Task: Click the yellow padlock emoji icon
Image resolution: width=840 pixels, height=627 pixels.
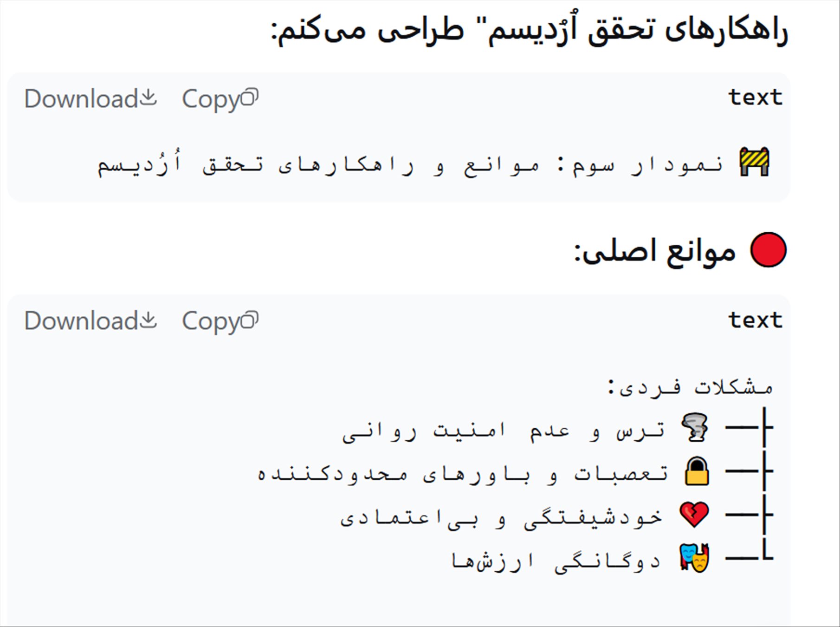Action: click(697, 471)
